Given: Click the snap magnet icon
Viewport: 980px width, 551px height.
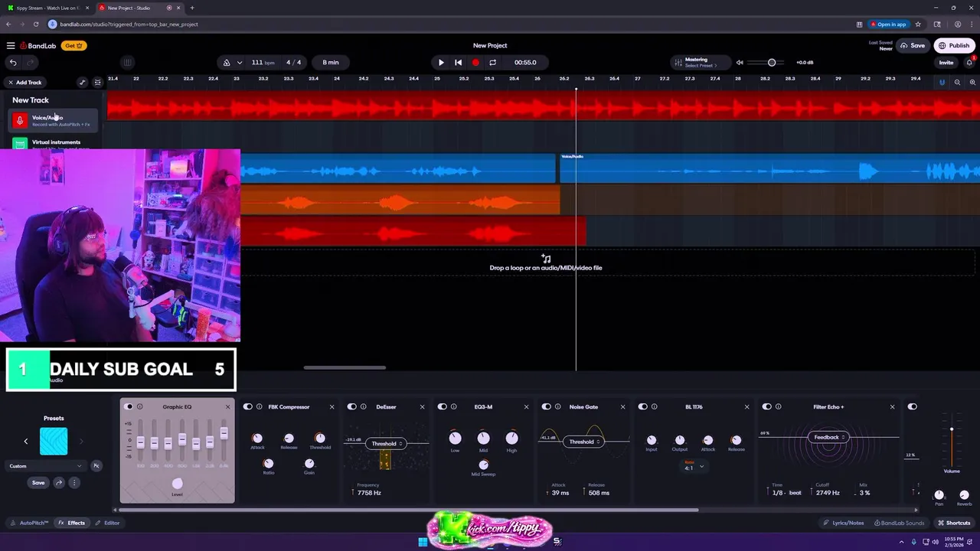Looking at the screenshot, I should tap(942, 83).
